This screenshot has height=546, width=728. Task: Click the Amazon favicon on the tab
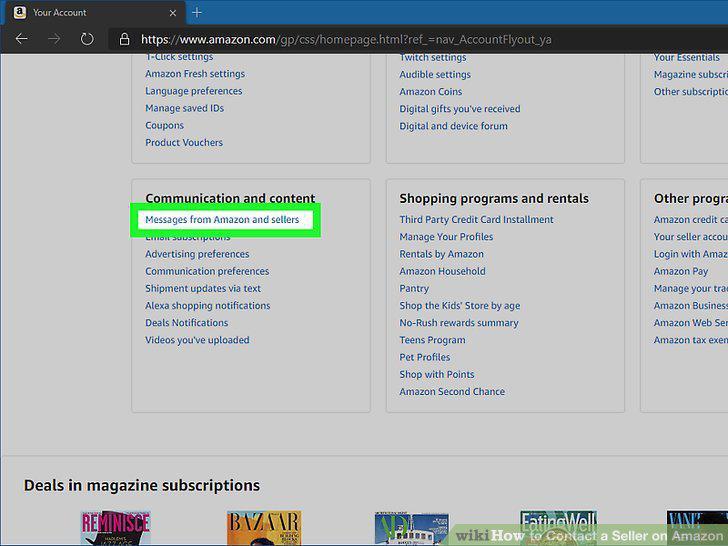tap(20, 13)
